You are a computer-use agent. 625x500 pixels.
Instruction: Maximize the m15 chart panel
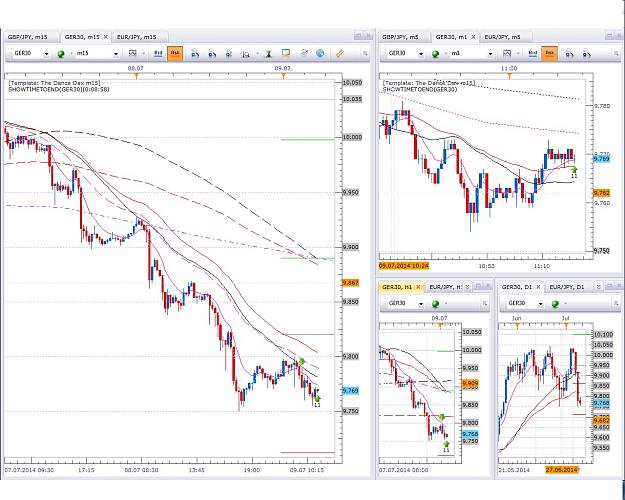click(x=358, y=37)
